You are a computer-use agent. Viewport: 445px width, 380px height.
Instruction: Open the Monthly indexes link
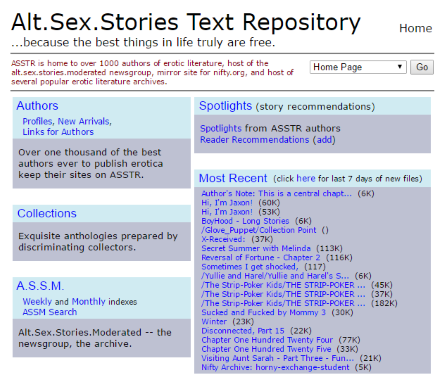[88, 302]
